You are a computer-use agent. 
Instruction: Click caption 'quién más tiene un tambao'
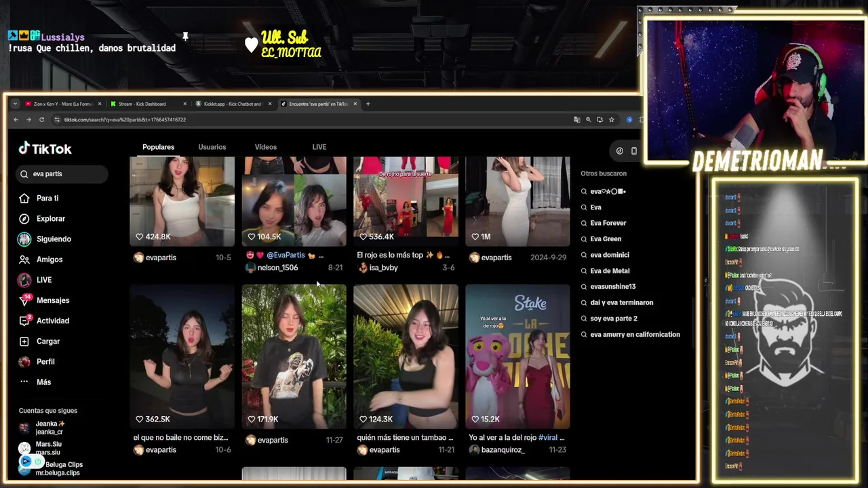coord(405,438)
